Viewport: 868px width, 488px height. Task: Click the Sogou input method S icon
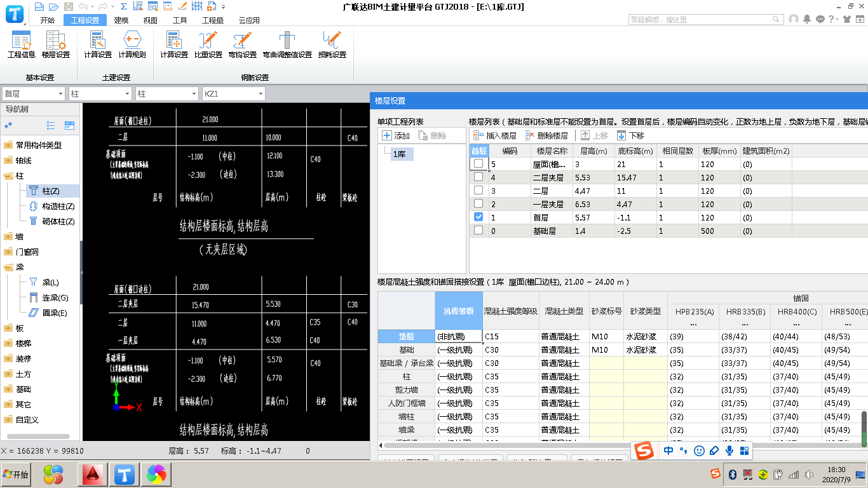pyautogui.click(x=645, y=451)
